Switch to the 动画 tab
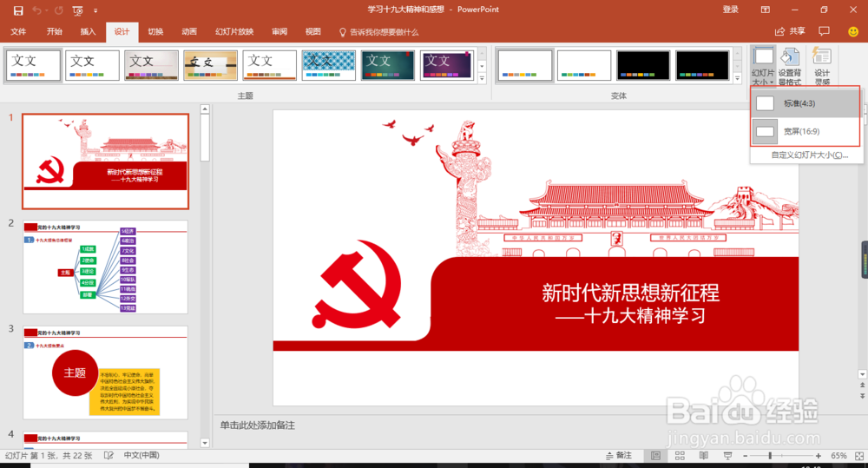Image resolution: width=868 pixels, height=468 pixels. (189, 31)
